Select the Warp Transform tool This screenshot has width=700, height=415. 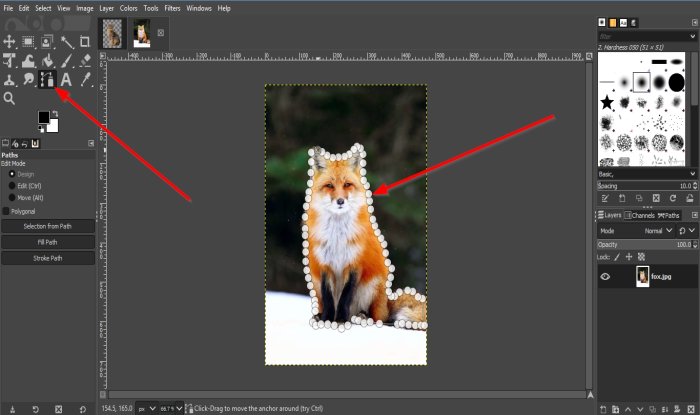28,61
